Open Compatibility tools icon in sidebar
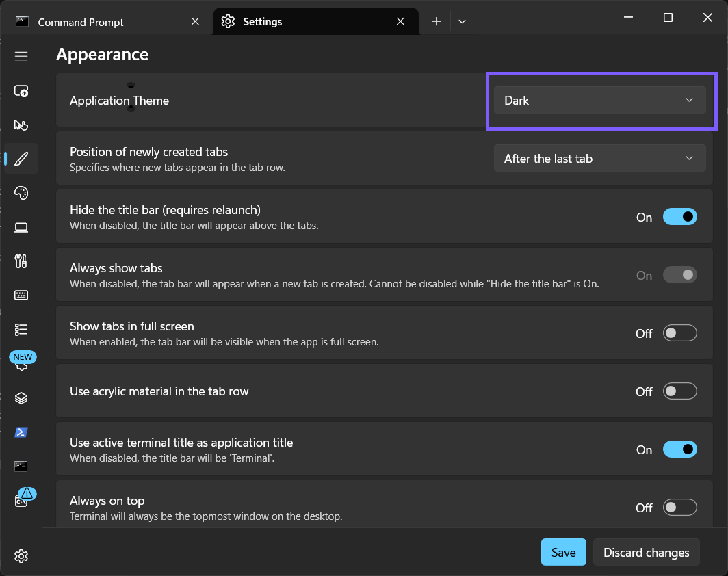Screen dimensions: 728x576 coord(21,261)
